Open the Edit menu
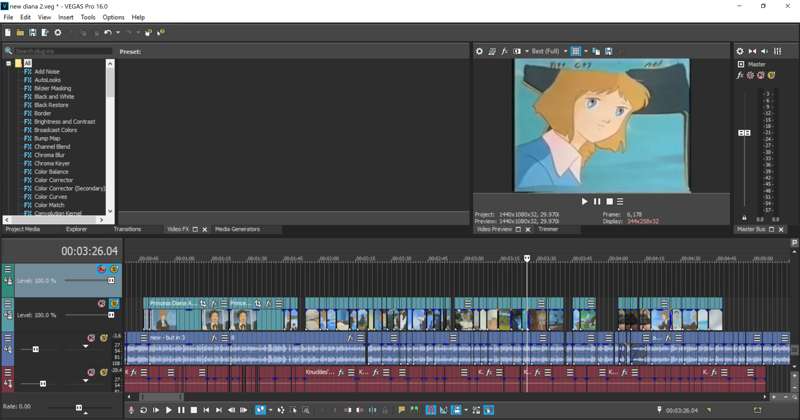Image resolution: width=800 pixels, height=420 pixels. [26, 17]
